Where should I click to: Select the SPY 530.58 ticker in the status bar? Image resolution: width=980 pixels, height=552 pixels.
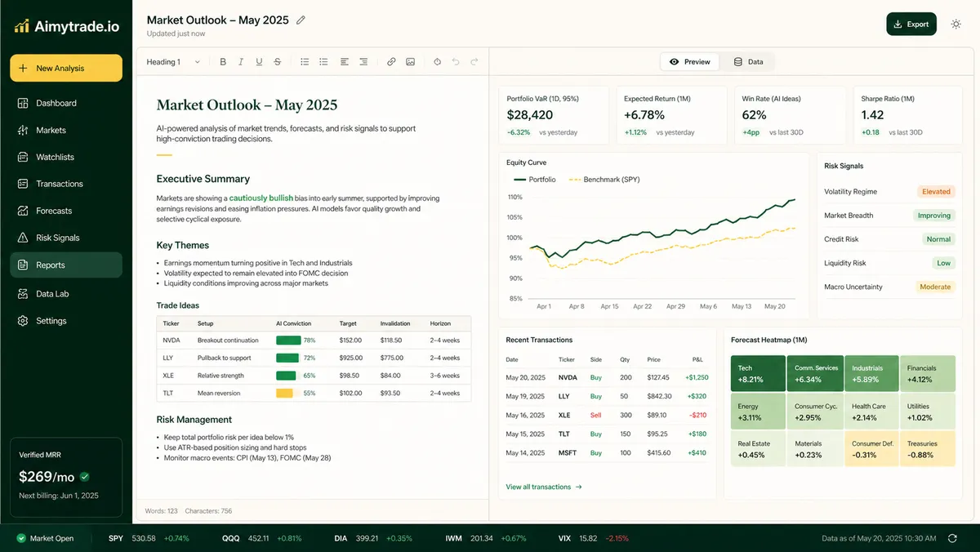pyautogui.click(x=149, y=538)
